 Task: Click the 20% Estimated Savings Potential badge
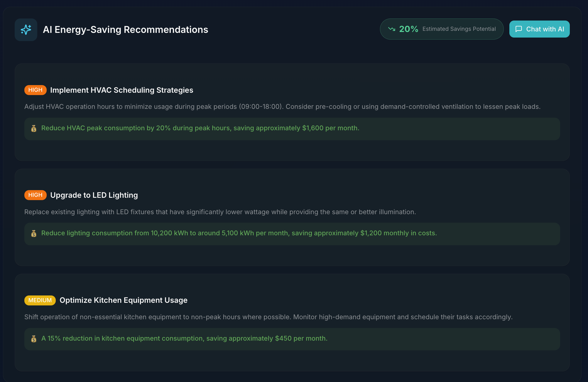tap(442, 29)
